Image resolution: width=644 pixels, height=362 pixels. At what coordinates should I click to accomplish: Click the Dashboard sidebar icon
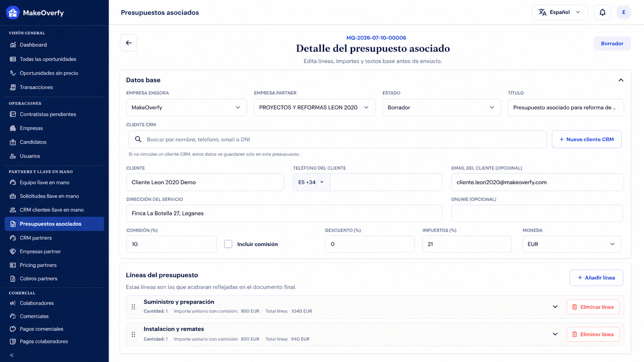pyautogui.click(x=13, y=45)
